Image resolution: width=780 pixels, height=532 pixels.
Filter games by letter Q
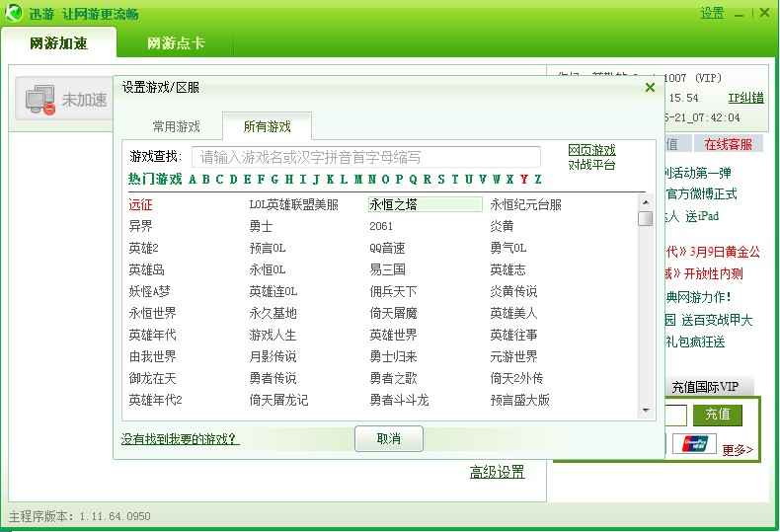click(413, 180)
